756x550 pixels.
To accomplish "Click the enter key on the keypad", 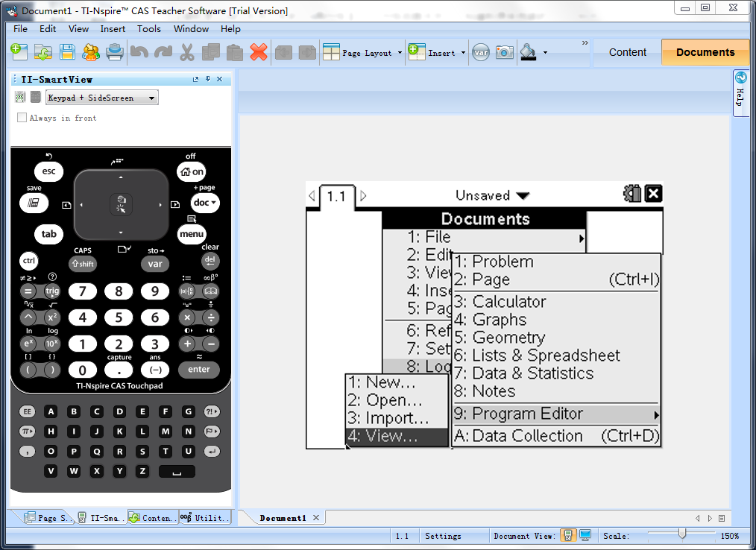I will (198, 370).
